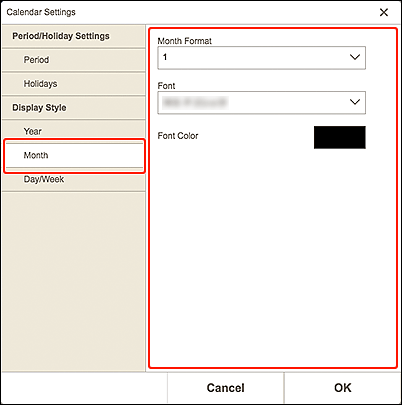Viewport: 402px width, 405px height.
Task: Select Period in the sidebar
Action: tap(74, 60)
